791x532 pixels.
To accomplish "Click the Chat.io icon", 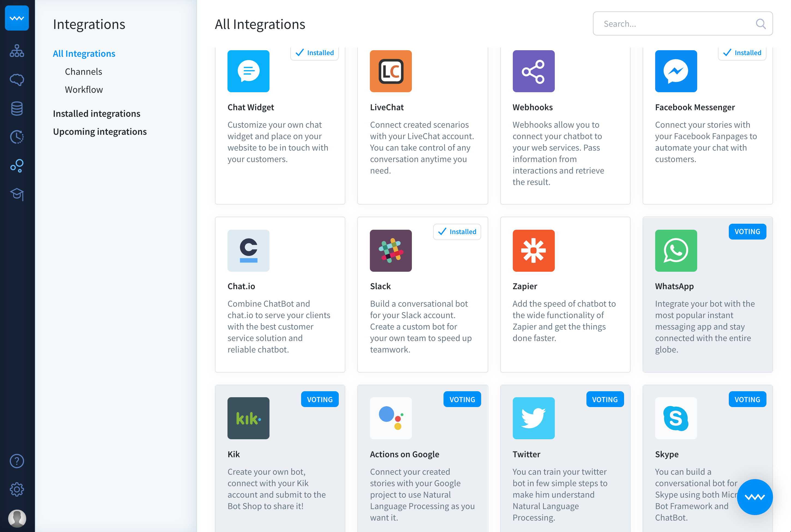I will pos(248,251).
